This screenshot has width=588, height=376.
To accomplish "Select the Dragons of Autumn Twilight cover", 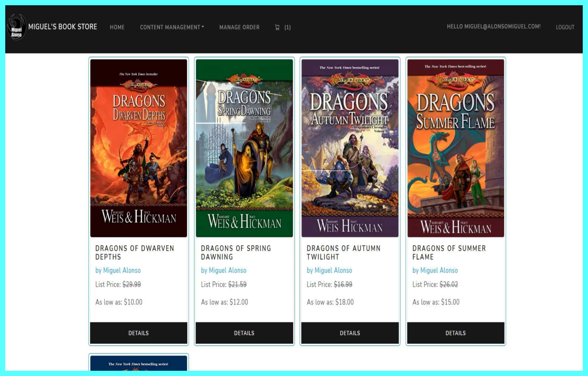I will (350, 148).
